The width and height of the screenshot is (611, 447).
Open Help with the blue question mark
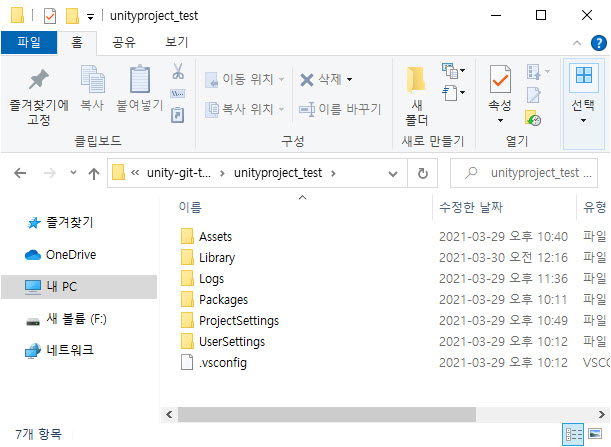coord(599,43)
